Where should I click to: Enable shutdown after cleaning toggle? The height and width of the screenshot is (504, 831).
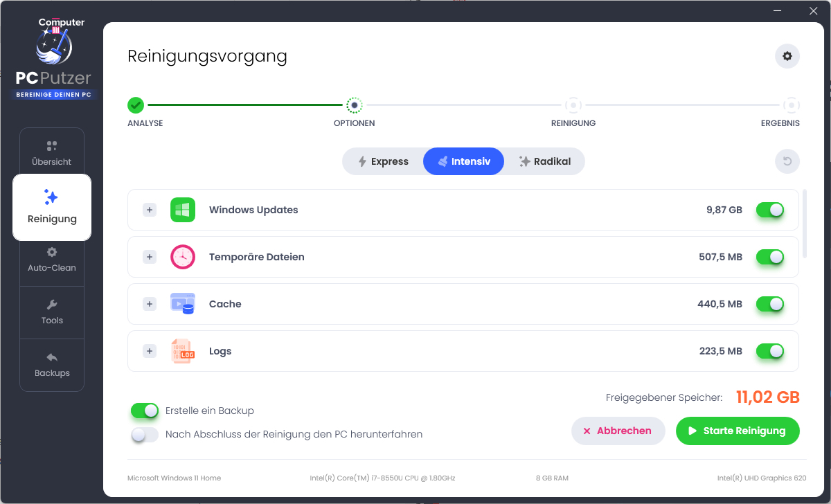(145, 434)
